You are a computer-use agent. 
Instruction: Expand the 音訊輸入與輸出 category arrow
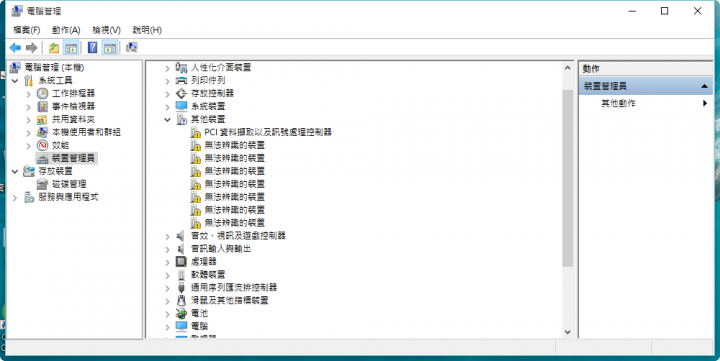click(x=168, y=249)
